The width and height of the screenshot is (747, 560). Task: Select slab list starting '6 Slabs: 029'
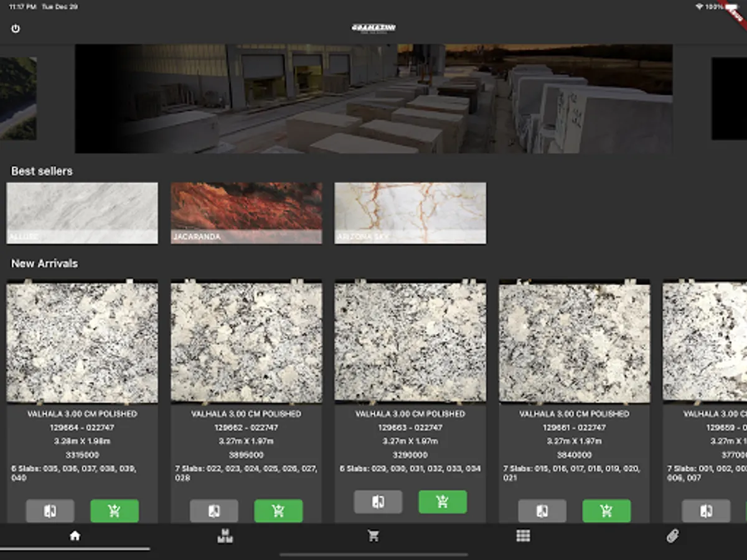(x=410, y=469)
